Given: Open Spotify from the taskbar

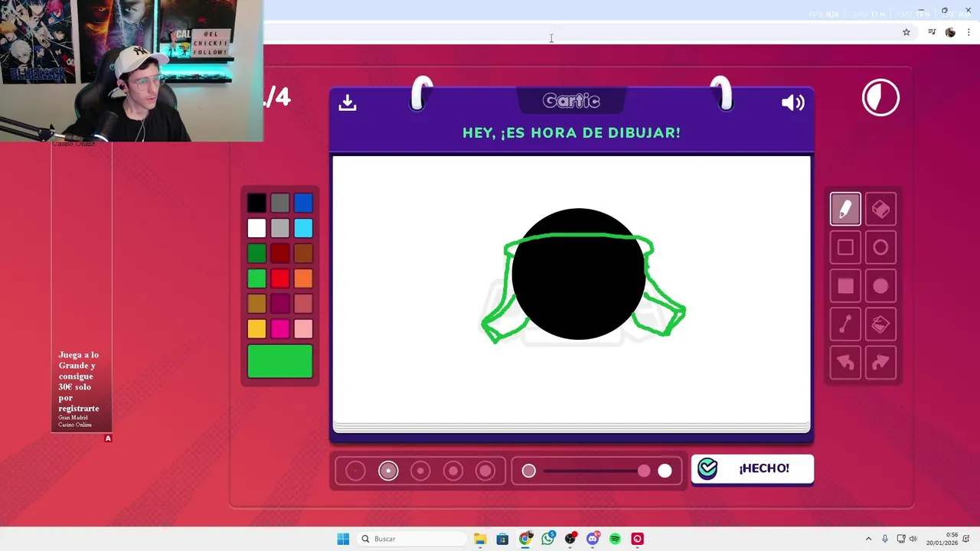Looking at the screenshot, I should point(615,539).
